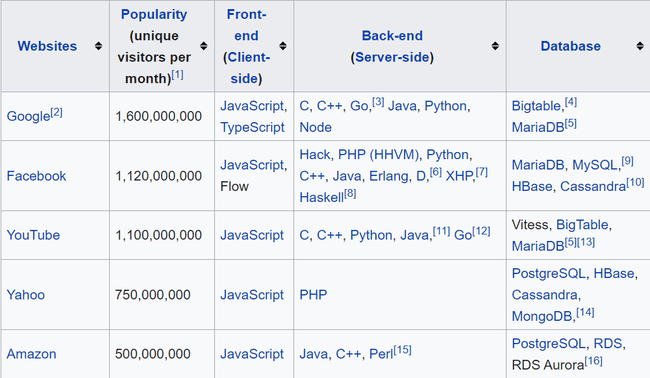Follow citation [12] after Go in YouTube row
650x378 pixels.
click(481, 231)
